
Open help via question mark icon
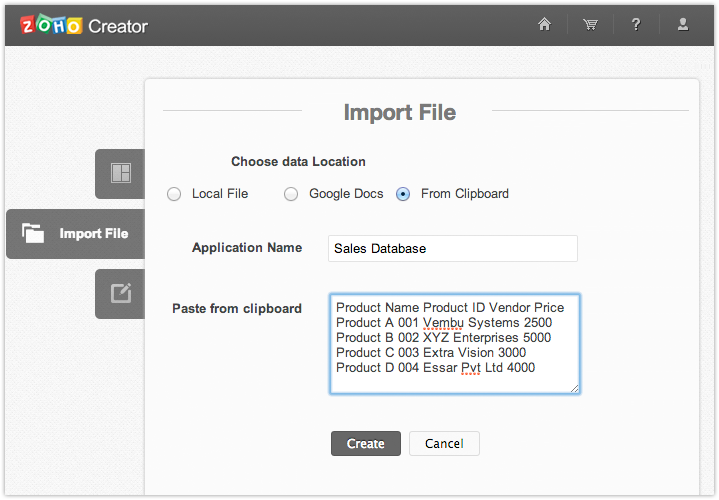click(x=636, y=25)
